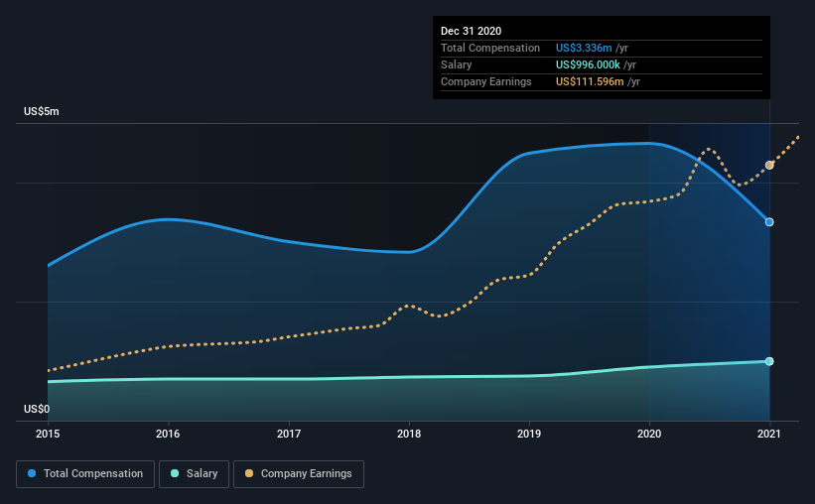
Task: Click the 2021 x-axis label
Action: (x=769, y=434)
